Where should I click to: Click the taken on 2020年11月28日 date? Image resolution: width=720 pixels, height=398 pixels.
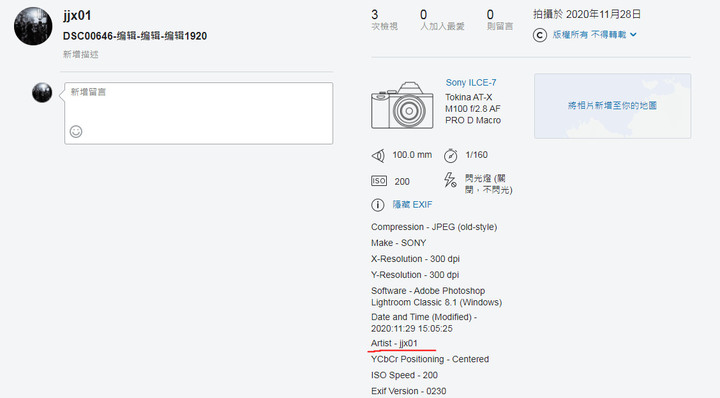pos(587,14)
